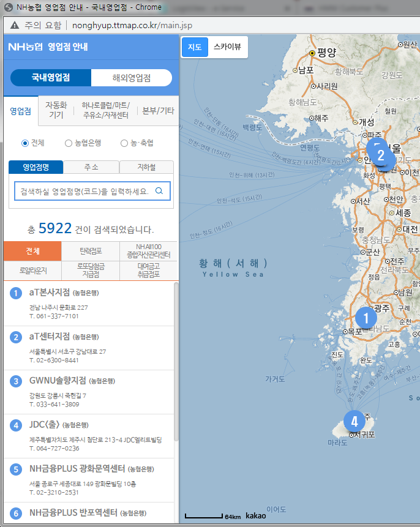Switch map to 지도 view

point(195,47)
